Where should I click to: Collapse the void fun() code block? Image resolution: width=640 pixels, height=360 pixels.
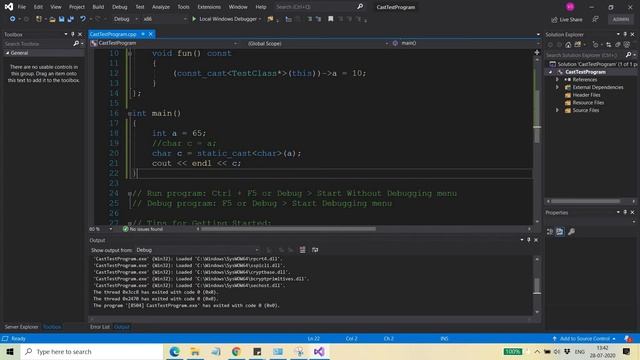(x=129, y=53)
